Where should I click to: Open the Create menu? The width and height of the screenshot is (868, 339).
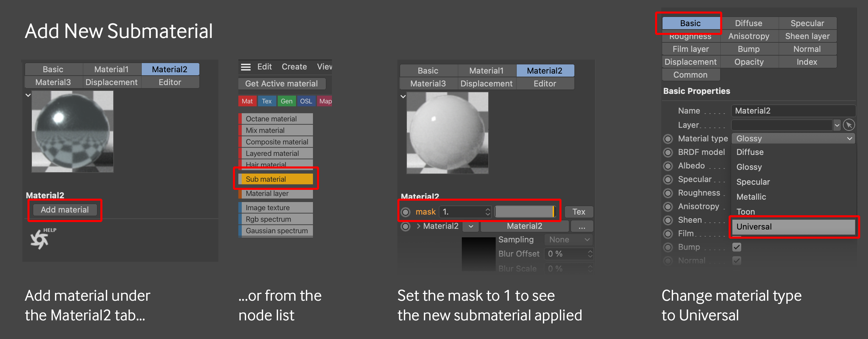coord(294,67)
